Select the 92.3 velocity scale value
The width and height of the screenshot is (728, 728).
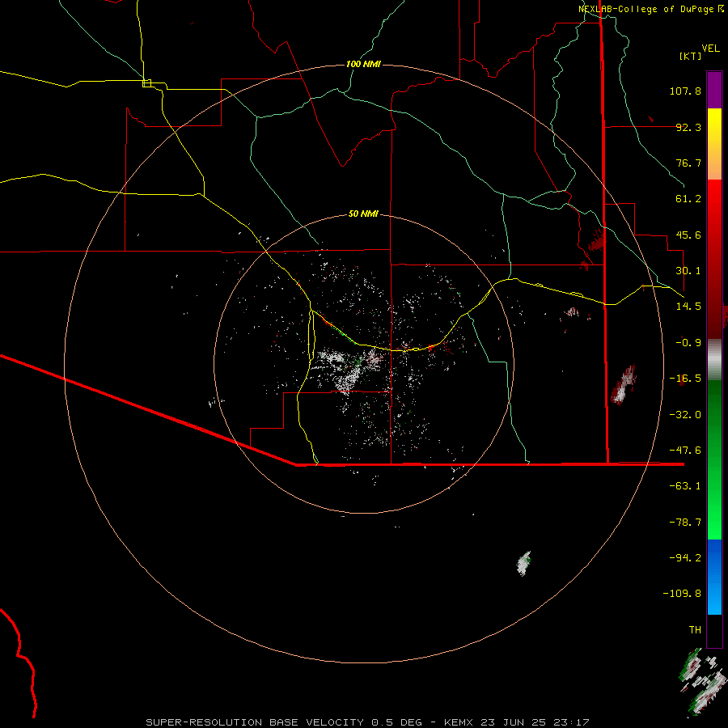pyautogui.click(x=688, y=127)
